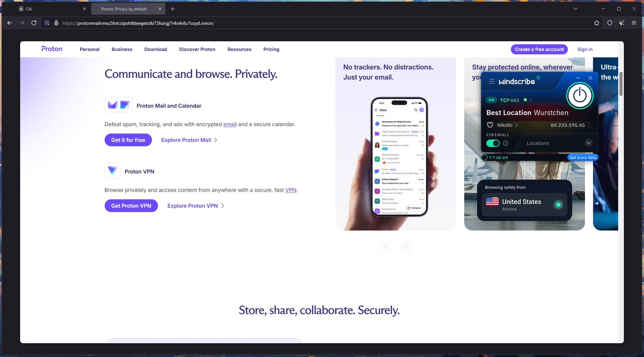This screenshot has width=644, height=357.
Task: Open a new browser tab
Action: (172, 9)
